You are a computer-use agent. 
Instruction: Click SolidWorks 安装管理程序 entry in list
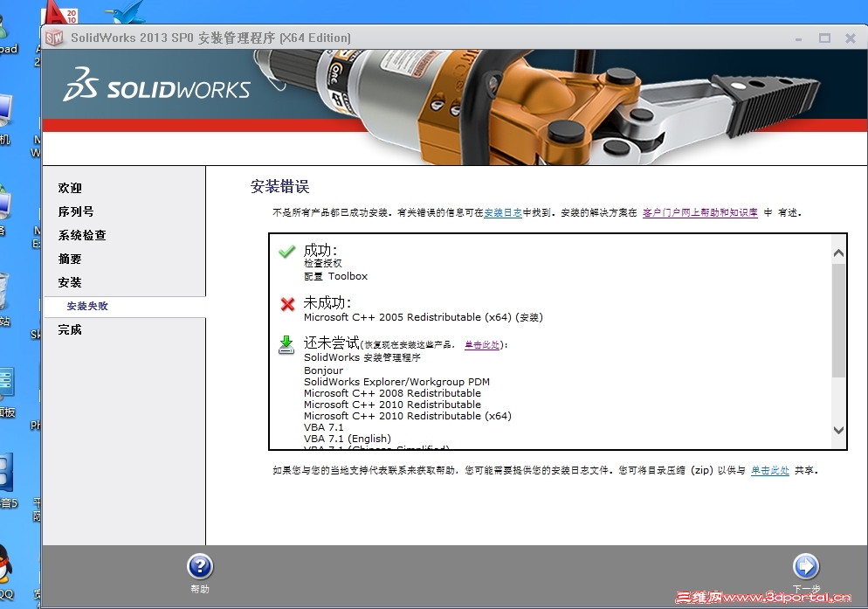[362, 357]
